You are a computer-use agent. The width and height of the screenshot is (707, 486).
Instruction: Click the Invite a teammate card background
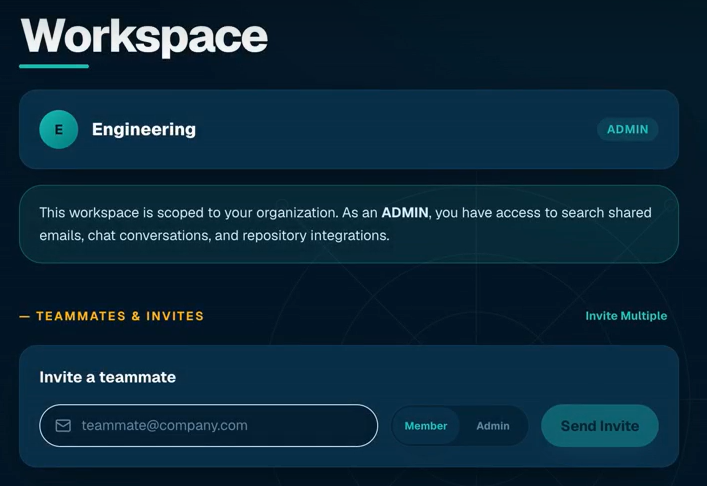click(x=349, y=406)
